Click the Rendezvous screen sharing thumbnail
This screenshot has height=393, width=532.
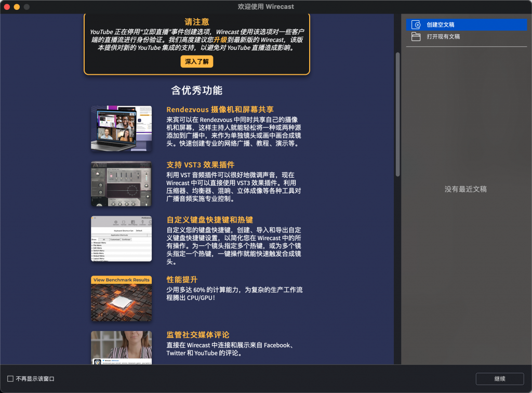[x=121, y=128]
